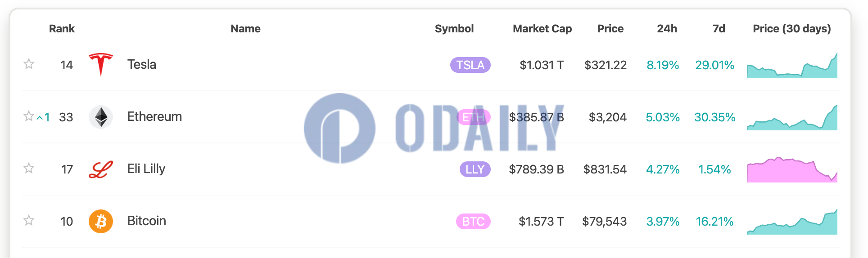This screenshot has width=868, height=258.
Task: Click the Bitcoin orange logo icon
Action: pyautogui.click(x=101, y=221)
